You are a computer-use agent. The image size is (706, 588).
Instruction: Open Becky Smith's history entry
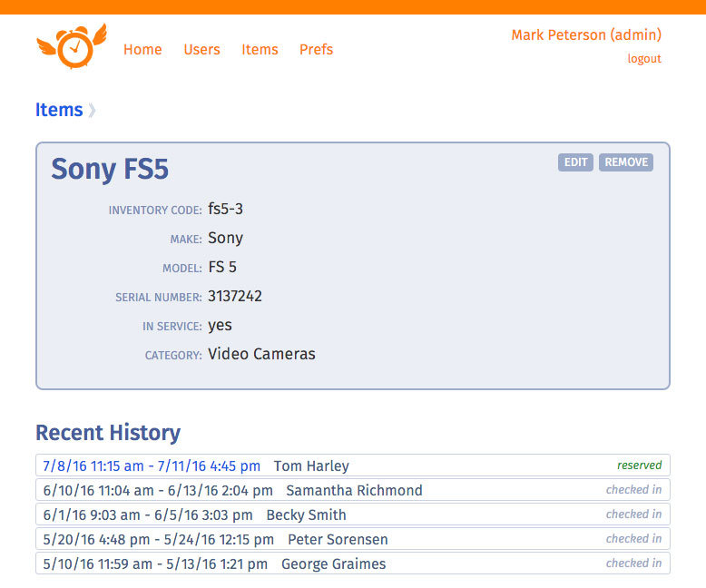coord(353,514)
